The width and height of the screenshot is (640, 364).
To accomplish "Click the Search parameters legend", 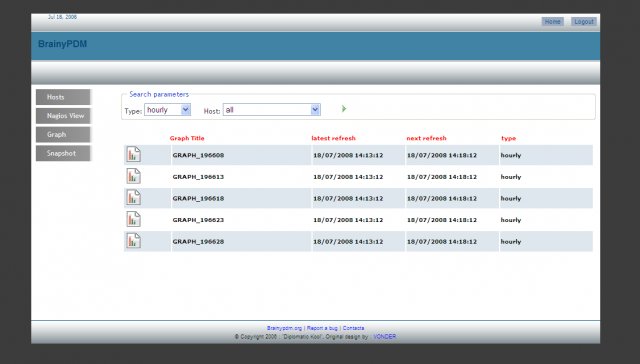I will pyautogui.click(x=159, y=94).
